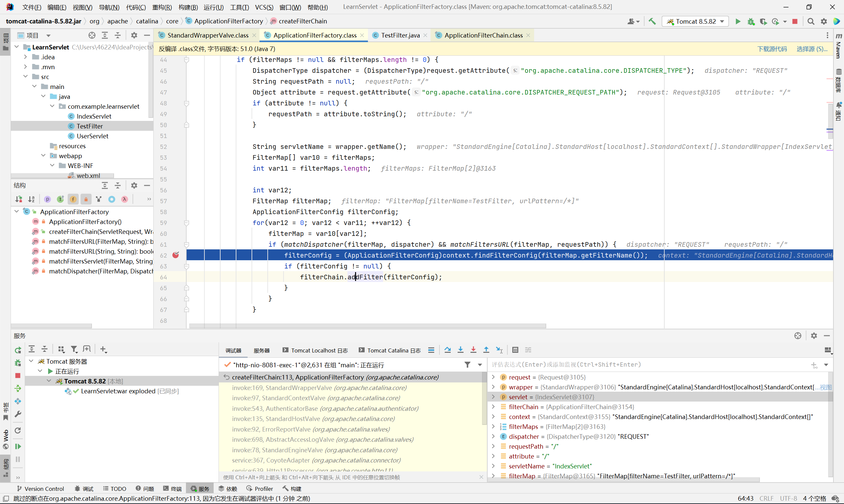This screenshot has height=504, width=844.
Task: Open the profiler run icon in toolbar
Action: tap(775, 21)
